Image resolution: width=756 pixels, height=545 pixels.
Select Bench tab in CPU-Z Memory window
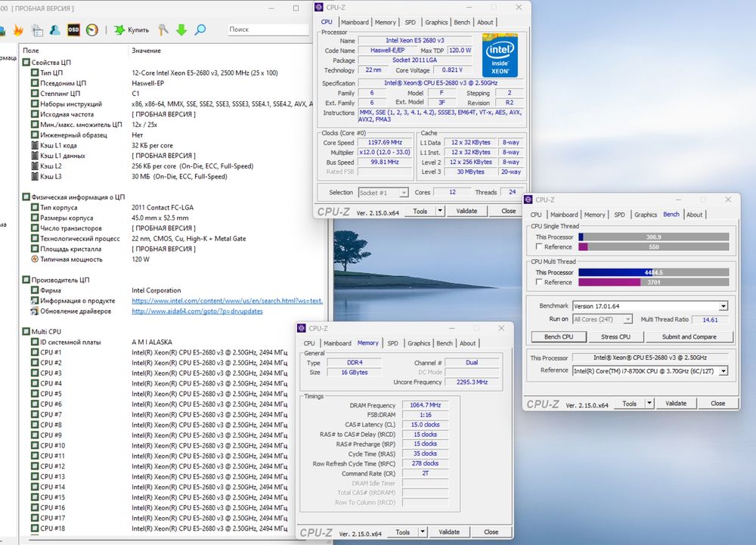coord(445,344)
